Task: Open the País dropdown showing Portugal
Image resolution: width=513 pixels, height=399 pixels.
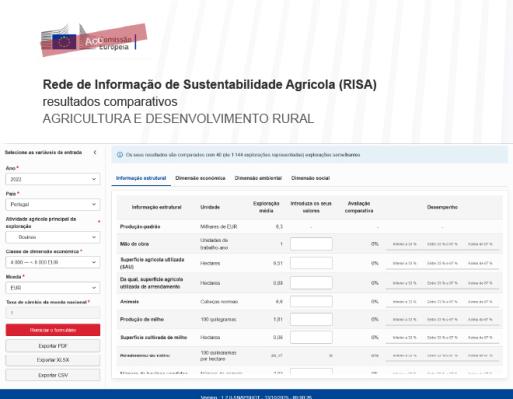Action: [x=53, y=204]
